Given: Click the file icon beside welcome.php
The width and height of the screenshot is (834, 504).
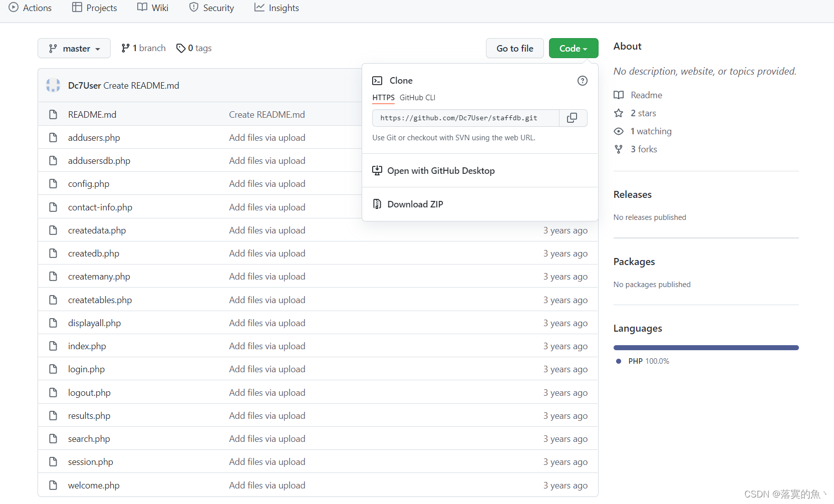Looking at the screenshot, I should pos(53,485).
